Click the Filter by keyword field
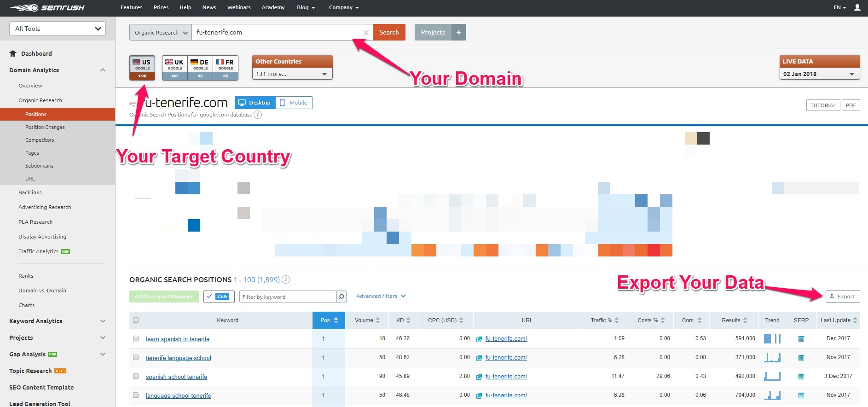Screen dimensions: 868x407 pyautogui.click(x=288, y=297)
